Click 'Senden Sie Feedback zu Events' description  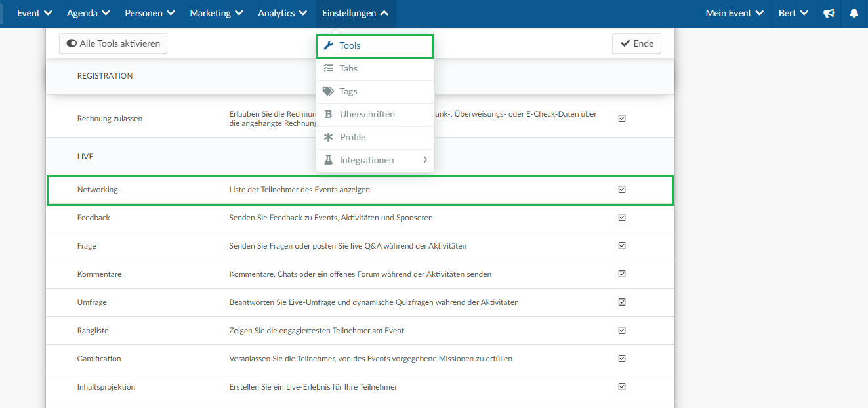(x=331, y=218)
